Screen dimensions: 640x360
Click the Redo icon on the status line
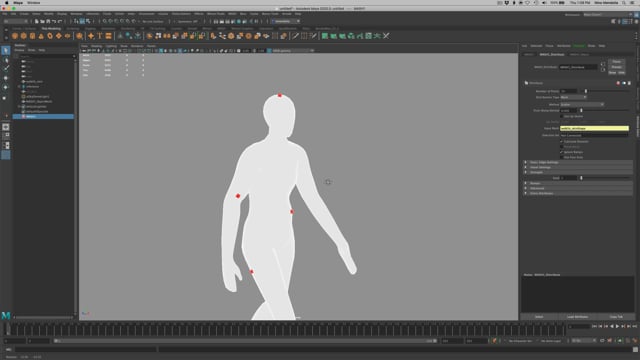click(x=60, y=21)
